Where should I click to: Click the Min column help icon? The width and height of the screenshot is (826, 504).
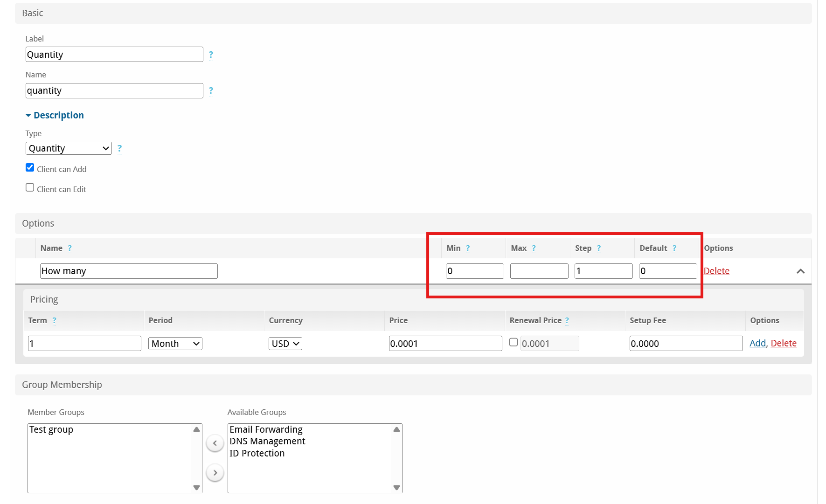click(468, 248)
